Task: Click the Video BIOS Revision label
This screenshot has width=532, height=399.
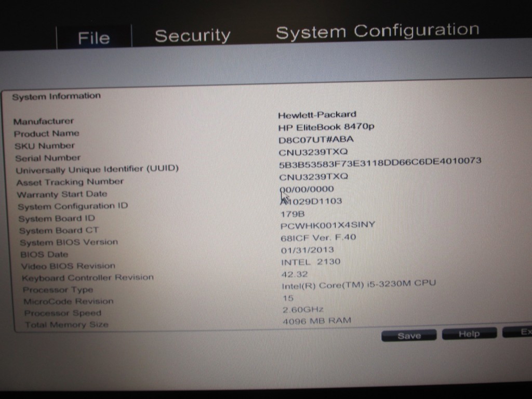Action: pos(68,266)
